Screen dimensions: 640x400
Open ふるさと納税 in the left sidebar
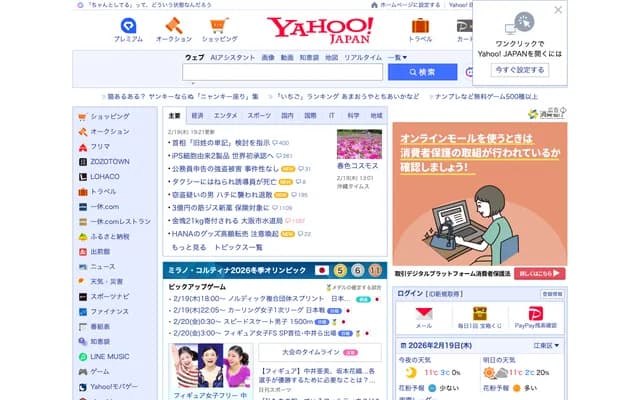click(x=110, y=237)
